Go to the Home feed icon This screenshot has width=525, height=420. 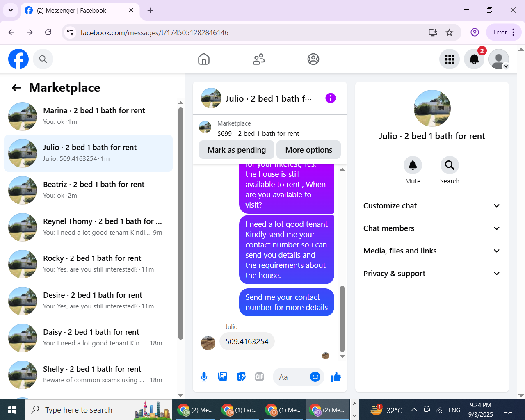coord(204,59)
